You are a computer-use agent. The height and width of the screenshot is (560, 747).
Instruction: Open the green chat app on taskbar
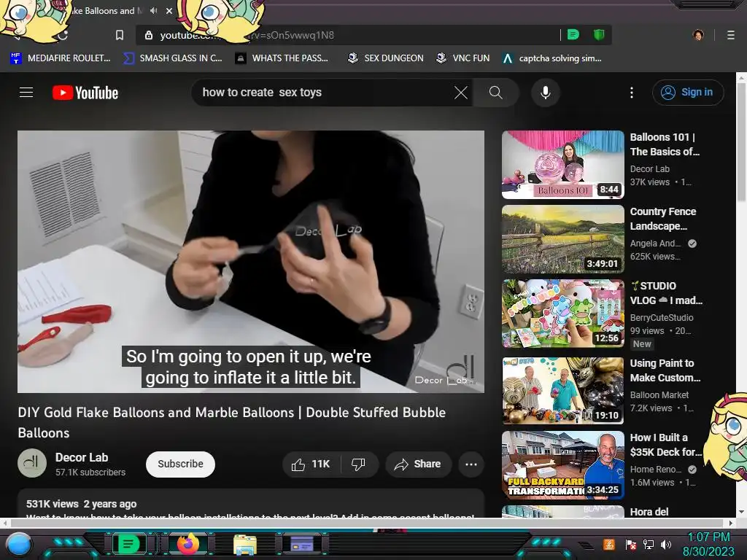coord(128,544)
